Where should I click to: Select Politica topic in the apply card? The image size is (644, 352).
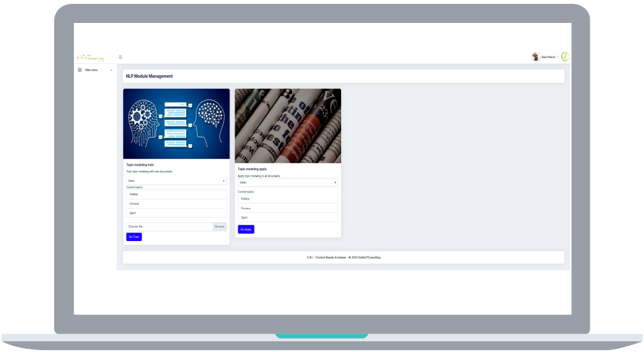(288, 199)
